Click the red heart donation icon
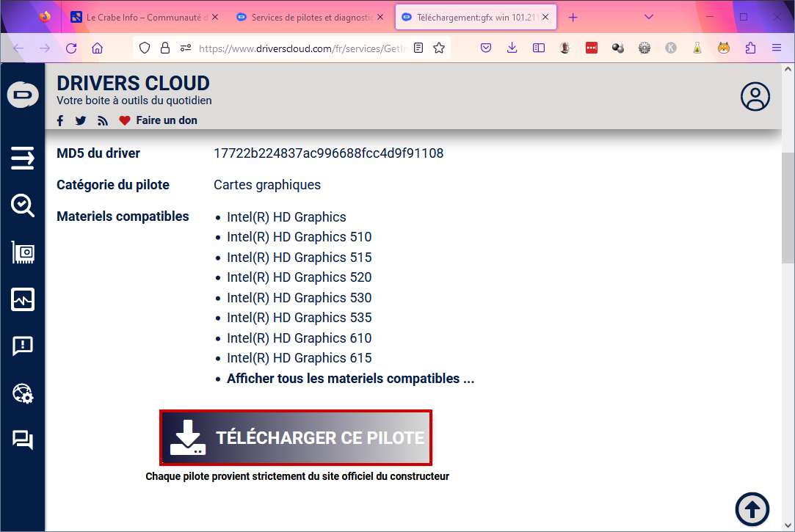 [x=125, y=120]
